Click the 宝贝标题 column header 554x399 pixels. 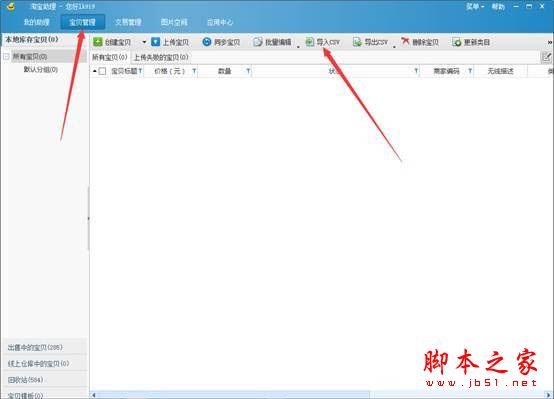[124, 71]
